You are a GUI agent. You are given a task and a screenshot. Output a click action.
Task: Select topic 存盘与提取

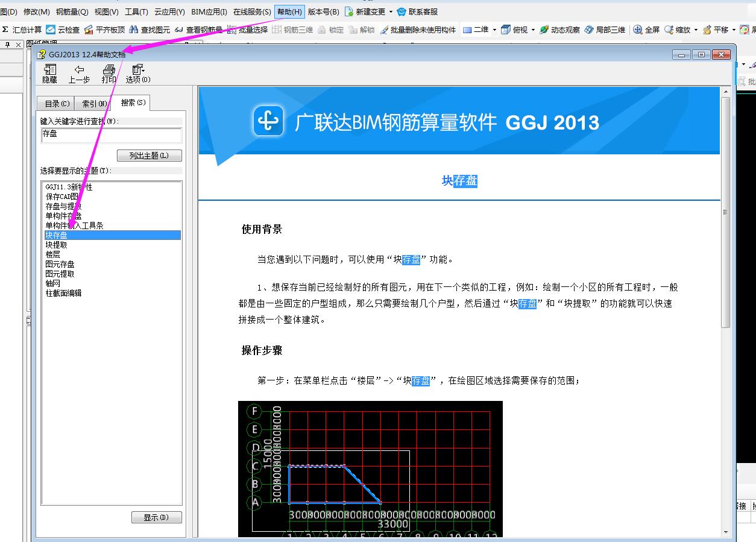63,206
